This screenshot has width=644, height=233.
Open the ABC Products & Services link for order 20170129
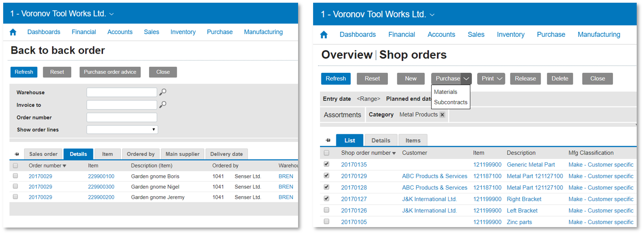click(x=434, y=176)
